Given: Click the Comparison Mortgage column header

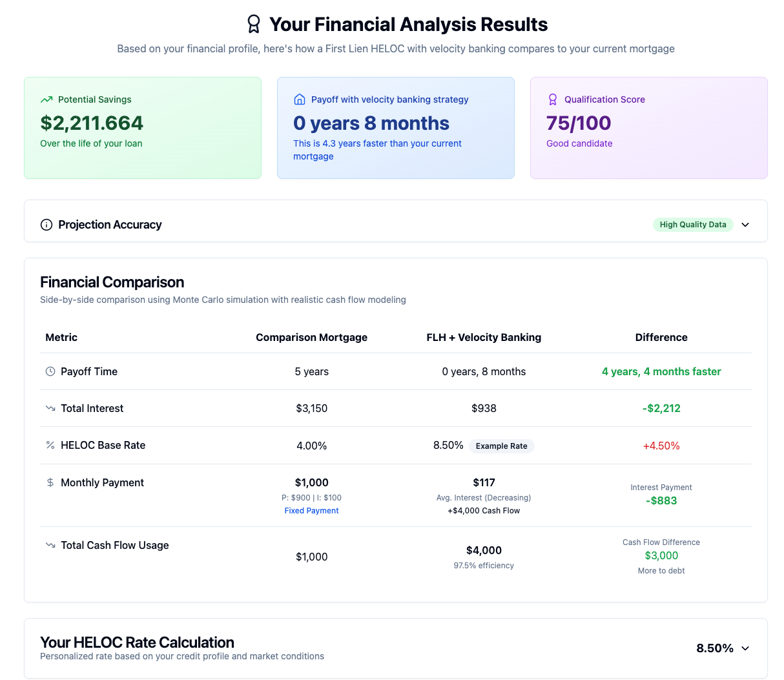Looking at the screenshot, I should click(311, 337).
